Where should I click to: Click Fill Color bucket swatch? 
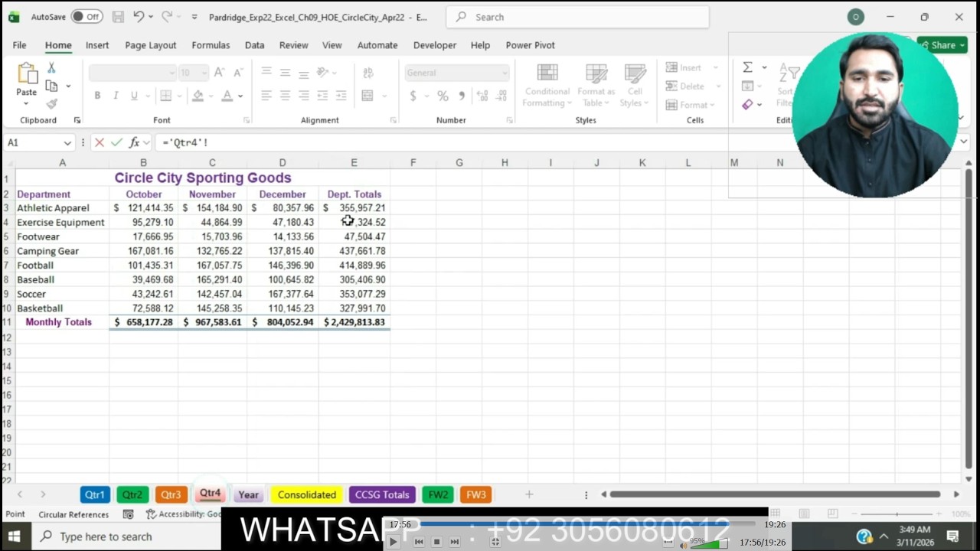pos(198,96)
